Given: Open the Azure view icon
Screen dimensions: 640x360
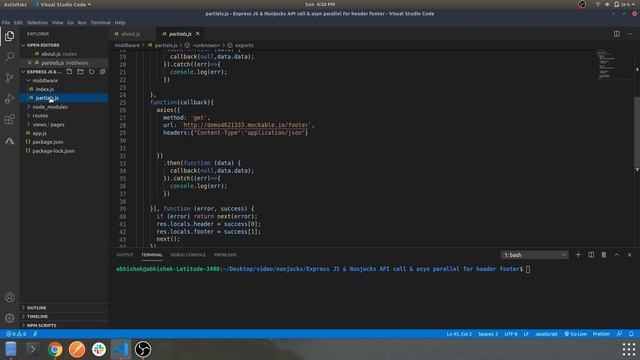Looking at the screenshot, I should point(9,140).
